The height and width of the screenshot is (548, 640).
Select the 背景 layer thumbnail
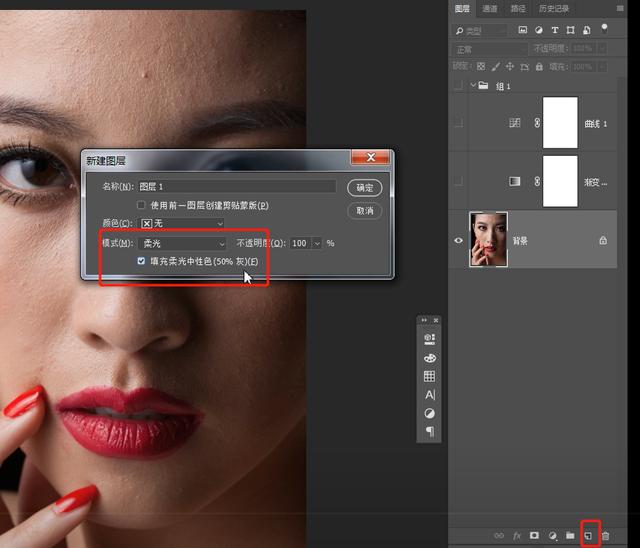pos(489,240)
